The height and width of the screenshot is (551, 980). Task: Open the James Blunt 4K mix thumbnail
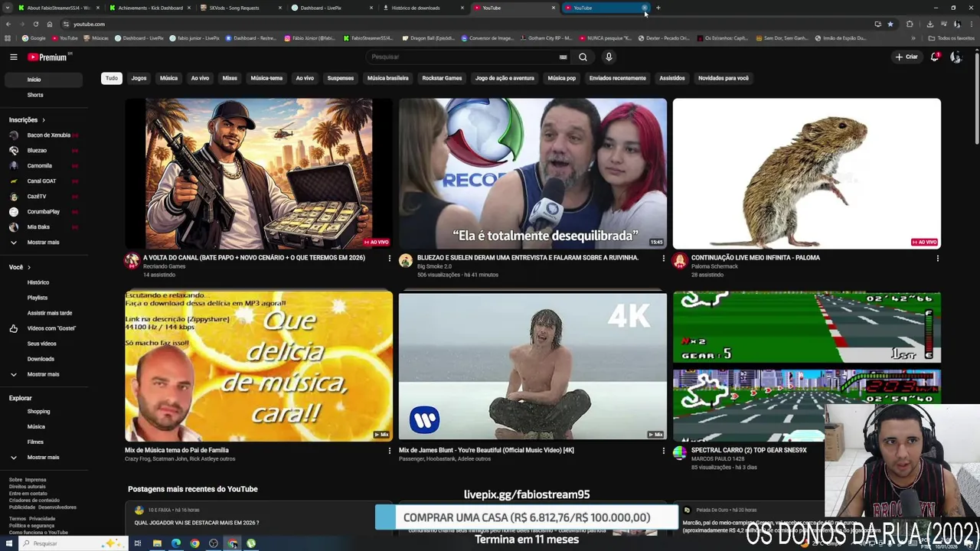tap(533, 366)
